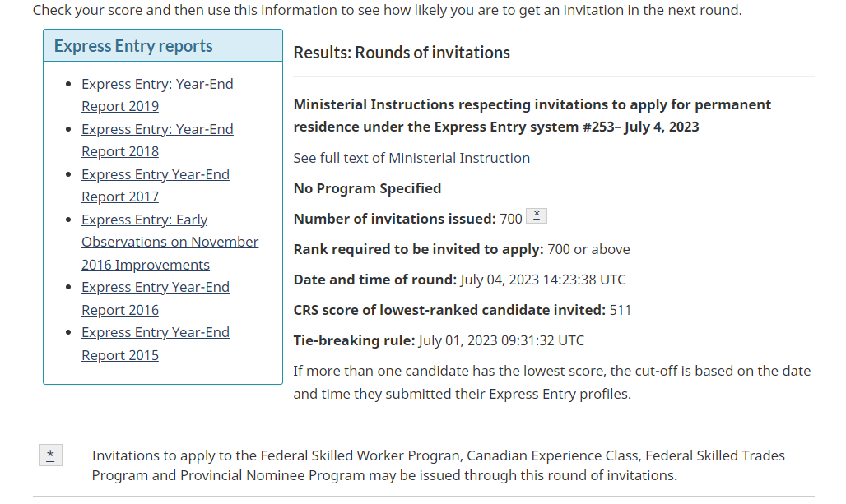Click the asterisk marker beside the bottom footnote
Image resolution: width=846 pixels, height=504 pixels.
(x=50, y=455)
